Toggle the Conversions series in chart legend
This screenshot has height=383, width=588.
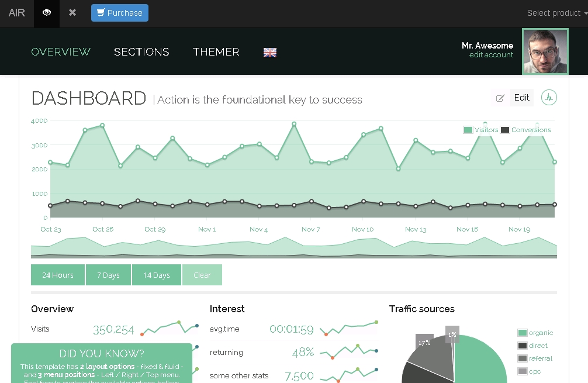(x=525, y=130)
